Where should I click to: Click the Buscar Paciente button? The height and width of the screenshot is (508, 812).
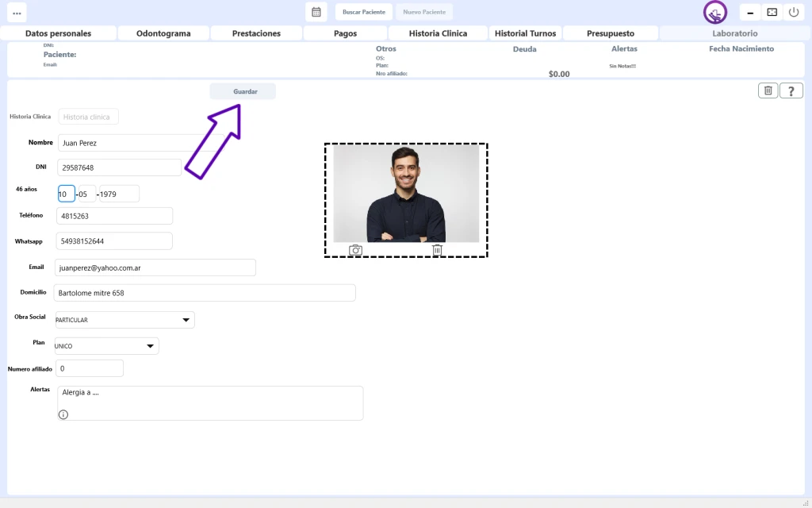(x=363, y=12)
